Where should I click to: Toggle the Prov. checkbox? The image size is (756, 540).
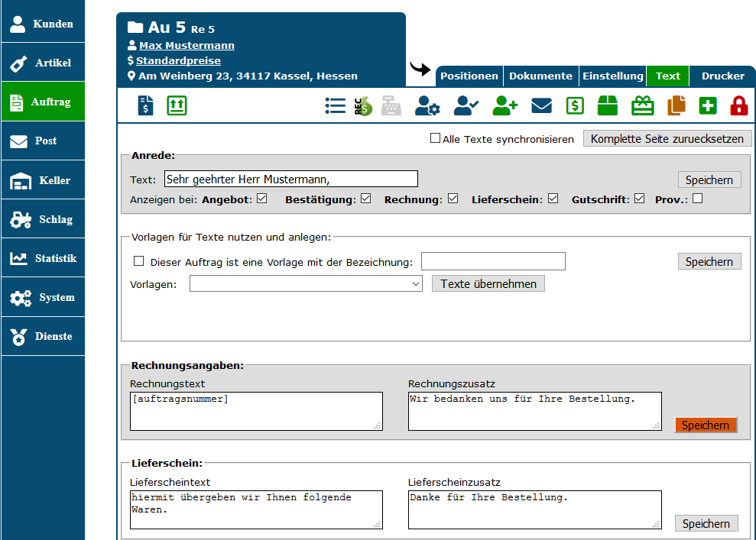[x=697, y=199]
